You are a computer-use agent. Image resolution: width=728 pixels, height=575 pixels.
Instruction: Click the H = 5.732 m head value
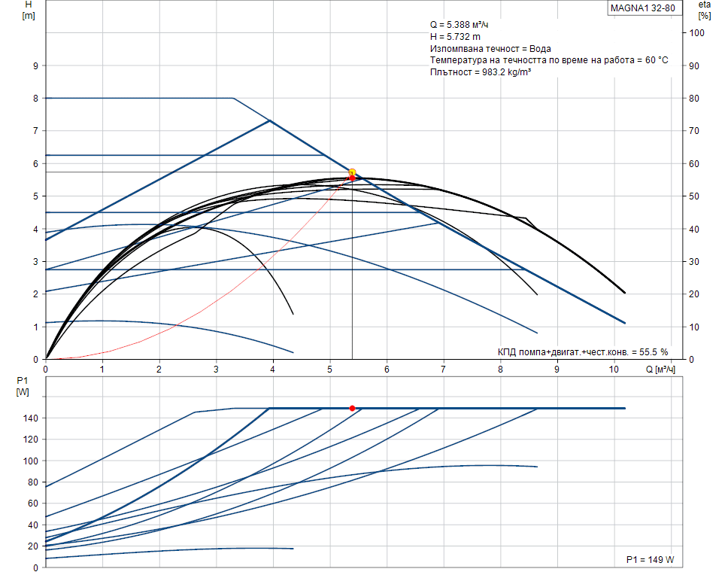point(456,37)
